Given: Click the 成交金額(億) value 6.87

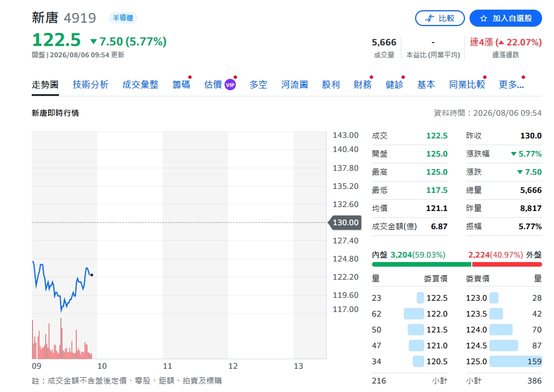Looking at the screenshot, I should coord(439,226).
